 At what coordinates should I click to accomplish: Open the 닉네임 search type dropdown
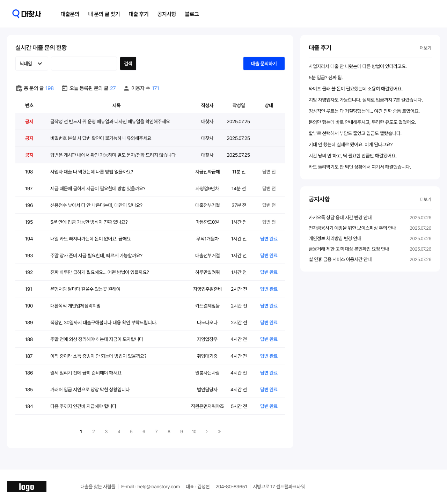click(x=31, y=64)
